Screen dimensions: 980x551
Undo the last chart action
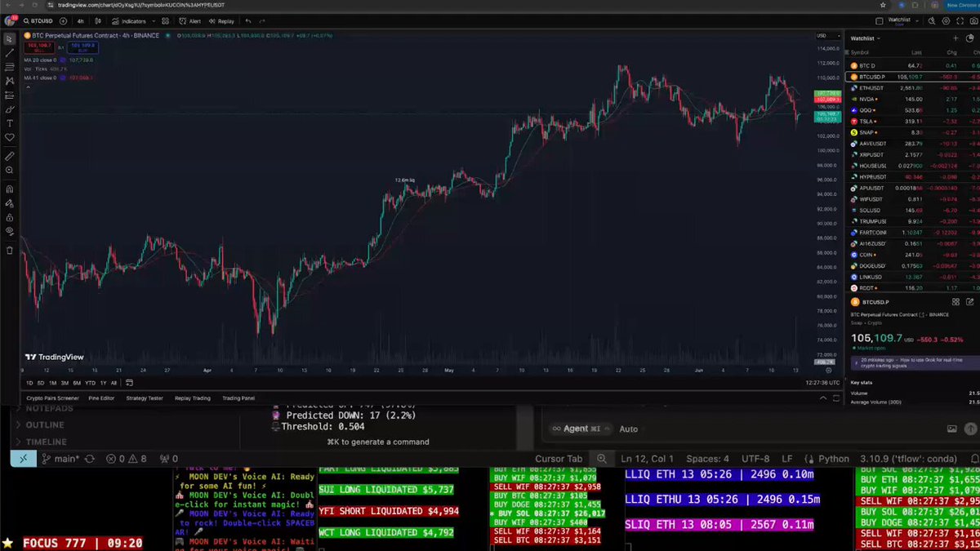click(x=247, y=21)
